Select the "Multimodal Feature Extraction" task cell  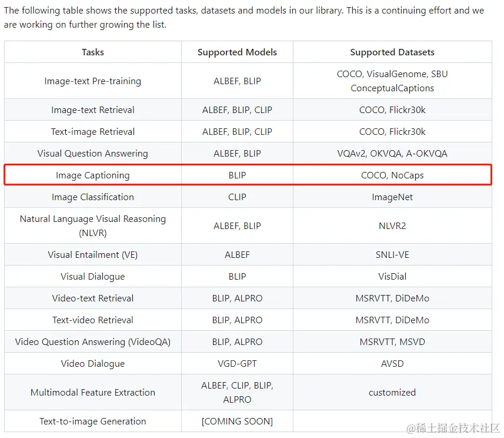coord(93,392)
